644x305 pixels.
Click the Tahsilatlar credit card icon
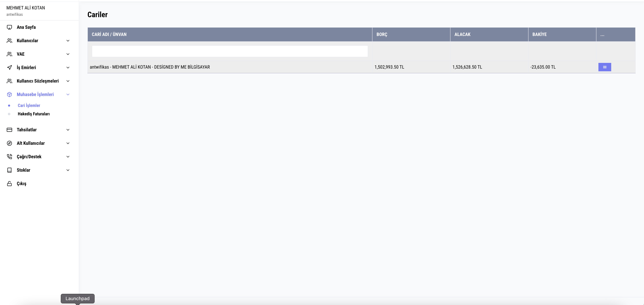pyautogui.click(x=9, y=130)
